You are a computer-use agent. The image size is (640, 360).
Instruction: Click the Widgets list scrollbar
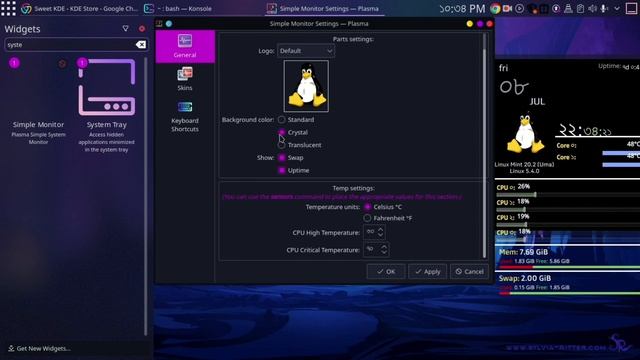(146, 196)
